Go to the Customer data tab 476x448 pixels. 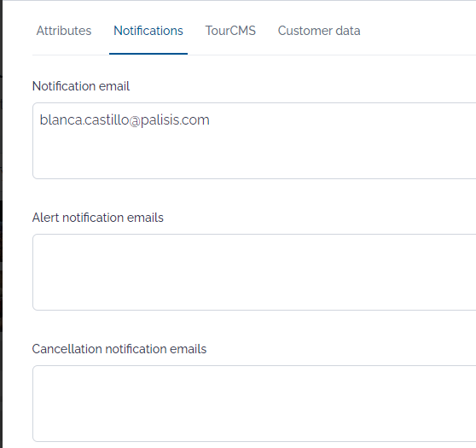tap(319, 31)
